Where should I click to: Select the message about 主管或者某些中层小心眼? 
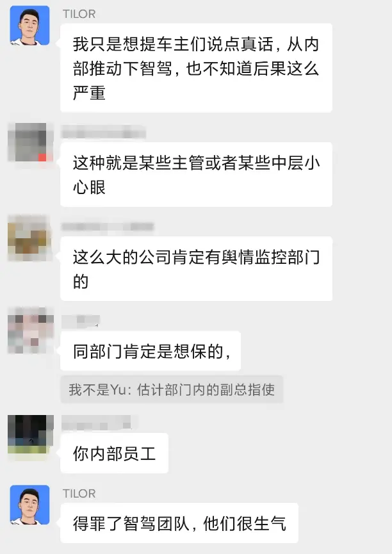tap(196, 175)
